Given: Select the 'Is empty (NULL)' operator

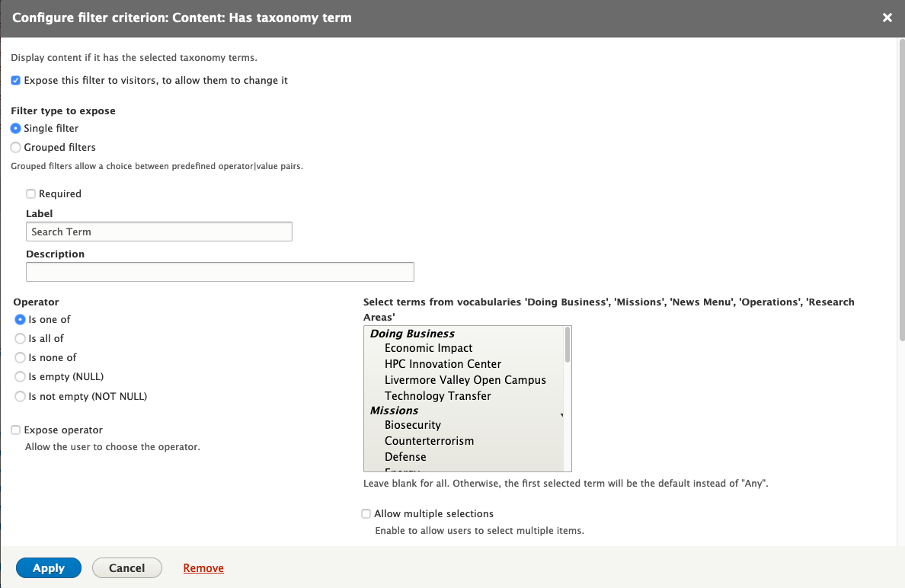Looking at the screenshot, I should [19, 376].
